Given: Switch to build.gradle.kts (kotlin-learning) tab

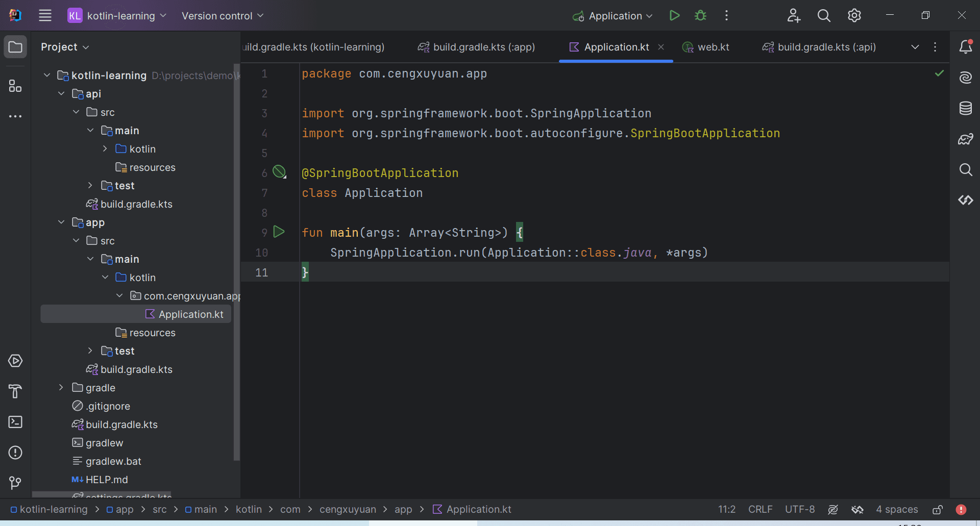Looking at the screenshot, I should click(x=314, y=47).
